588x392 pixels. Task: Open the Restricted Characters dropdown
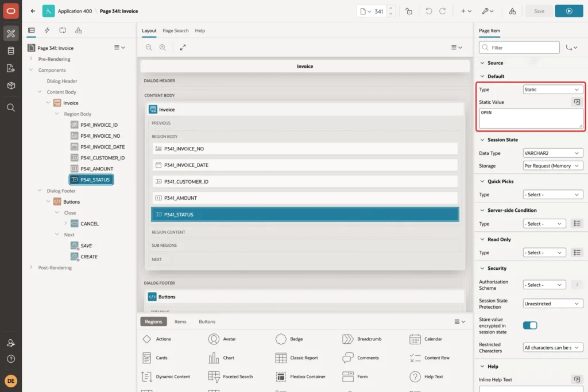[x=553, y=347]
